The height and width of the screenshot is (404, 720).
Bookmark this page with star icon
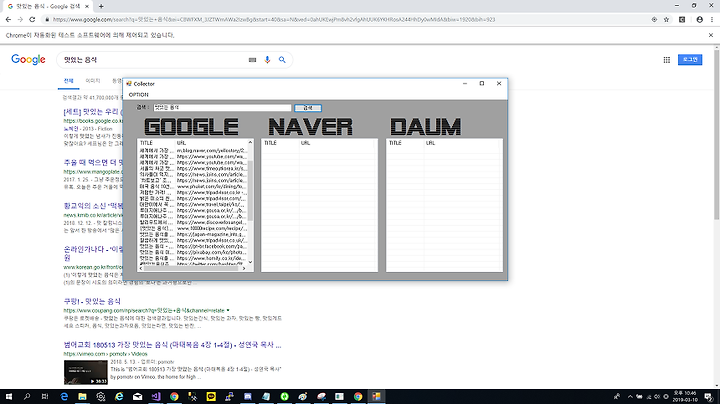(666, 20)
